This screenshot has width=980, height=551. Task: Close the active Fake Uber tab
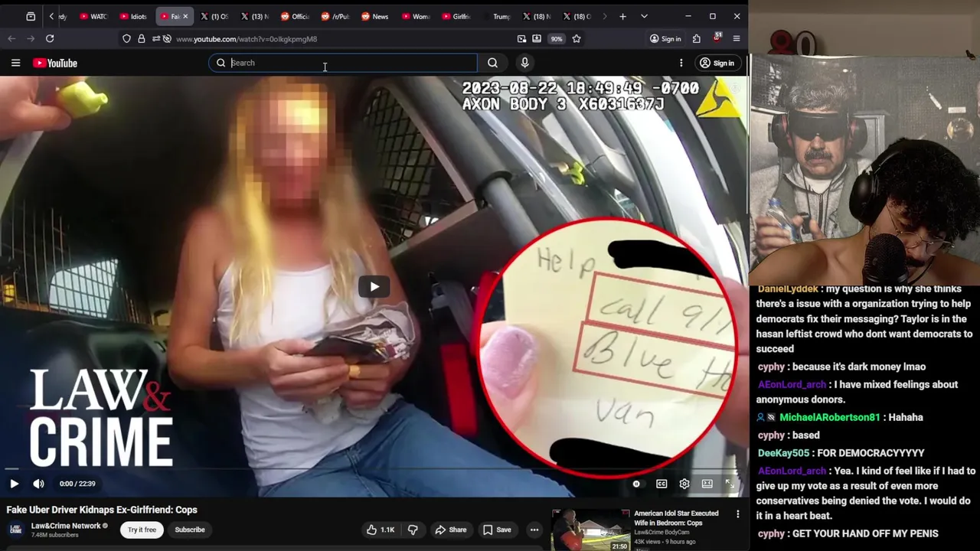click(185, 16)
